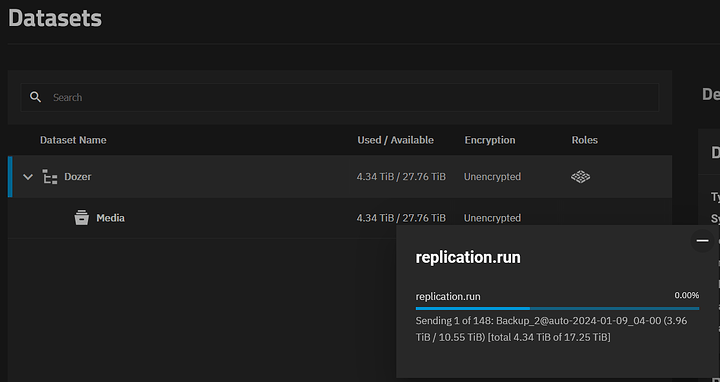The image size is (720, 382).
Task: Click the Dozer roles share icon
Action: [580, 177]
